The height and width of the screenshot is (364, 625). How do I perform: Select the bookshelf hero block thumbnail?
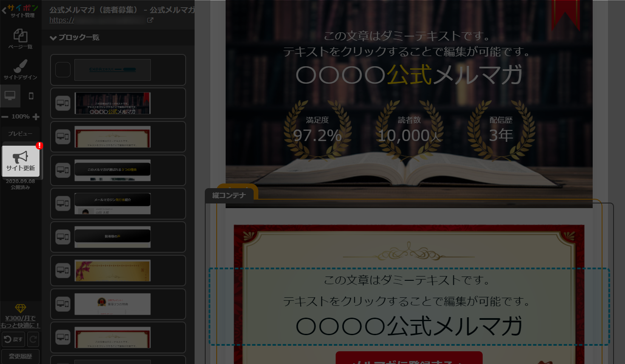(113, 103)
